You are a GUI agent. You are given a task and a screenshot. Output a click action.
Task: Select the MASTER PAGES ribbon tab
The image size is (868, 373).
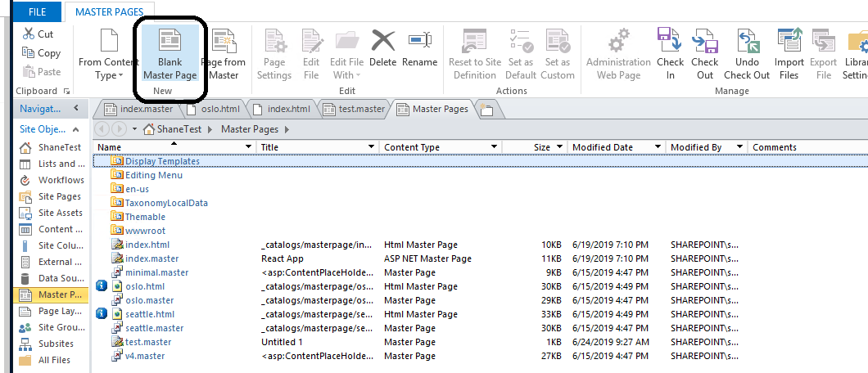(109, 11)
